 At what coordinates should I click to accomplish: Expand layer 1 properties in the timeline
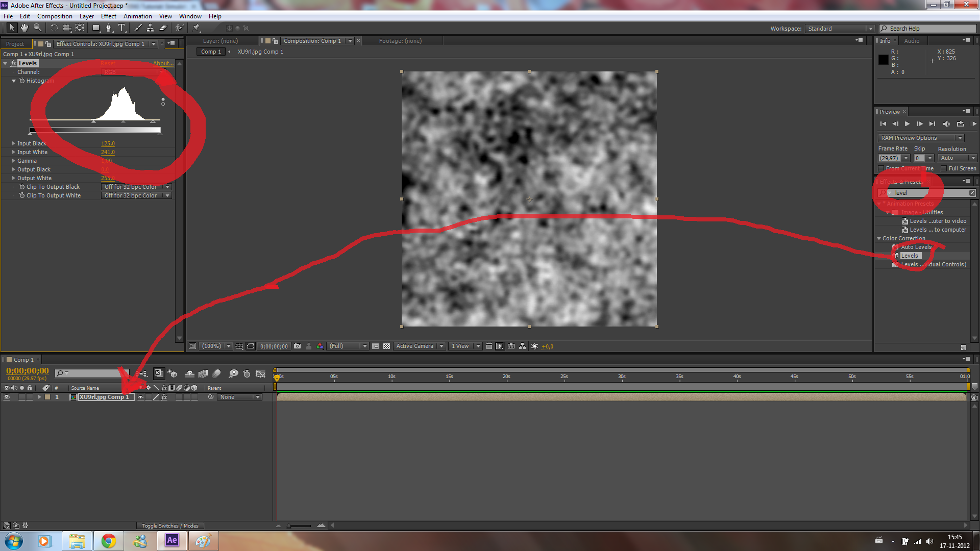(39, 397)
